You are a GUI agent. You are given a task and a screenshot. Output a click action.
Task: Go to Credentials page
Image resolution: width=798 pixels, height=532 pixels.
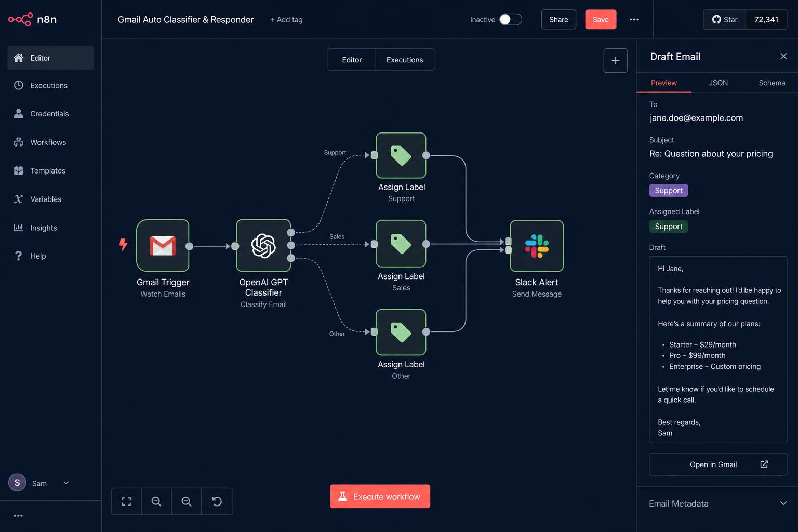point(50,114)
